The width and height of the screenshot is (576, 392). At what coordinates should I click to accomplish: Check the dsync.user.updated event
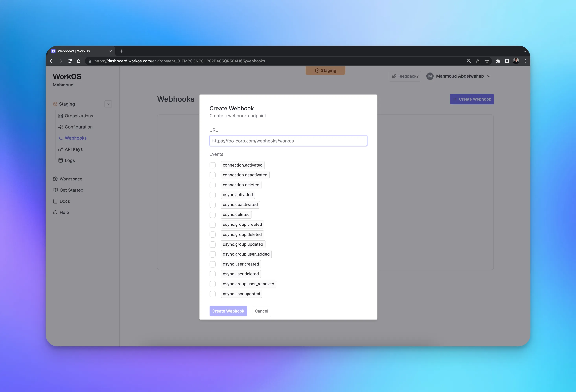pyautogui.click(x=212, y=294)
